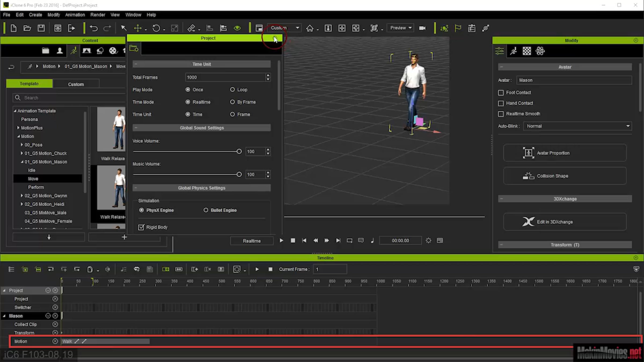Click the Edit in 3DXchange button
The height and width of the screenshot is (362, 644).
[x=565, y=222]
